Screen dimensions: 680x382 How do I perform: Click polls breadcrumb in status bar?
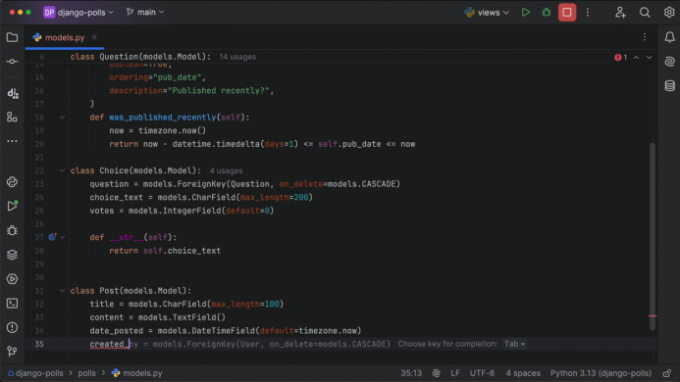[87, 373]
